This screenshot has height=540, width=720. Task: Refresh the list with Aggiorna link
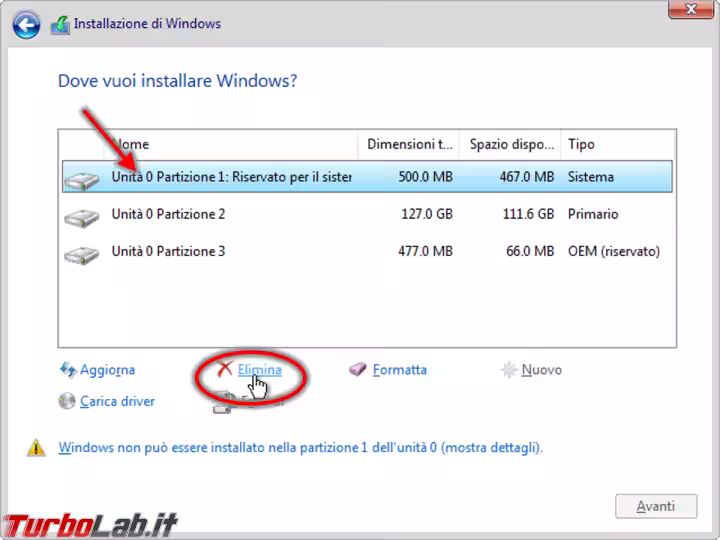pyautogui.click(x=107, y=370)
